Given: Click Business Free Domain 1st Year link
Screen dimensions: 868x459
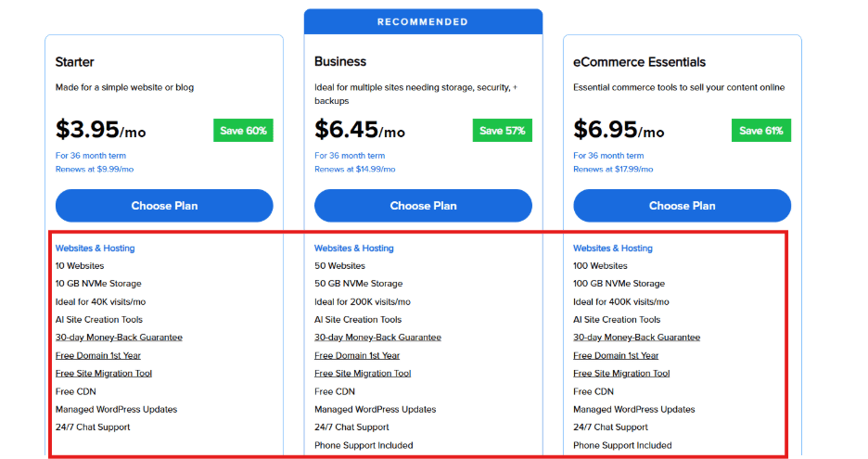Looking at the screenshot, I should click(357, 355).
